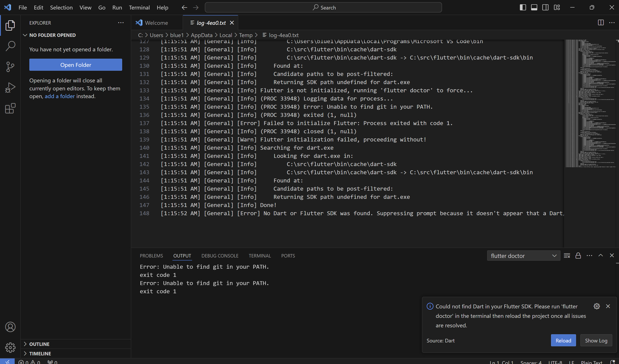Switch to the DEBUG CONSOLE tab

click(220, 256)
